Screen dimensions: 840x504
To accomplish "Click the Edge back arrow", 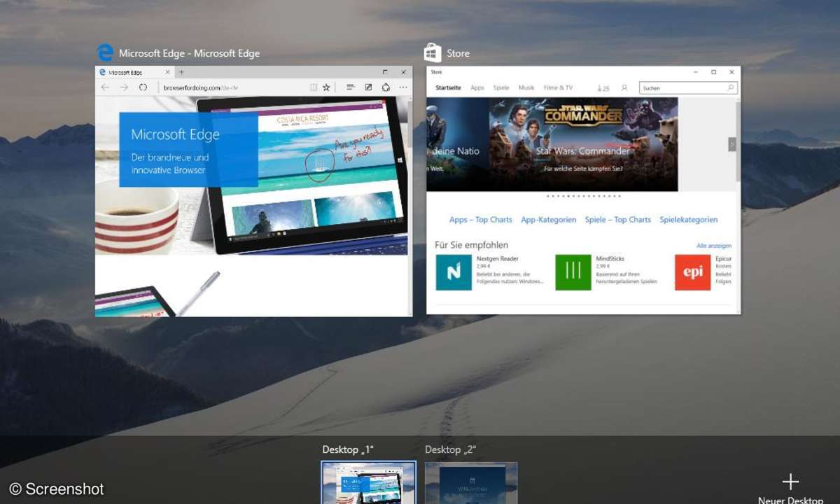I will click(x=105, y=87).
